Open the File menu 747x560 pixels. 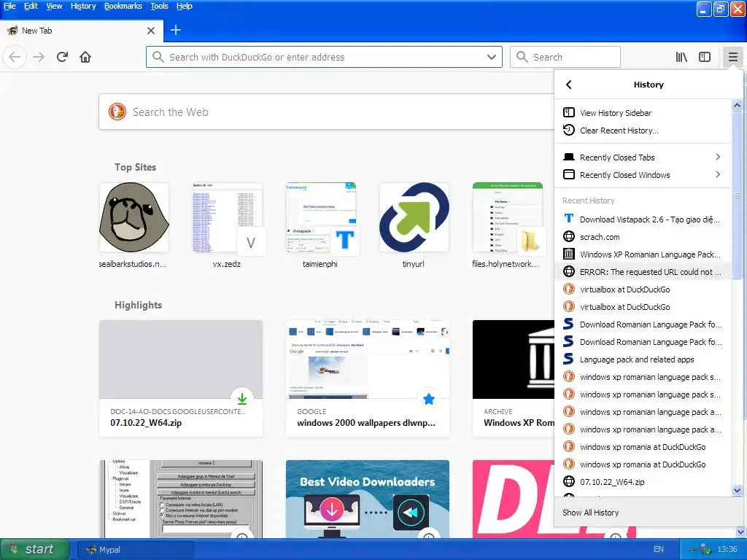click(x=9, y=6)
